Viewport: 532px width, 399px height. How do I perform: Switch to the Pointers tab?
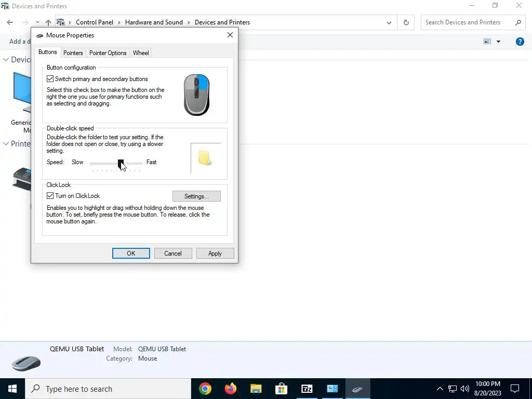73,53
